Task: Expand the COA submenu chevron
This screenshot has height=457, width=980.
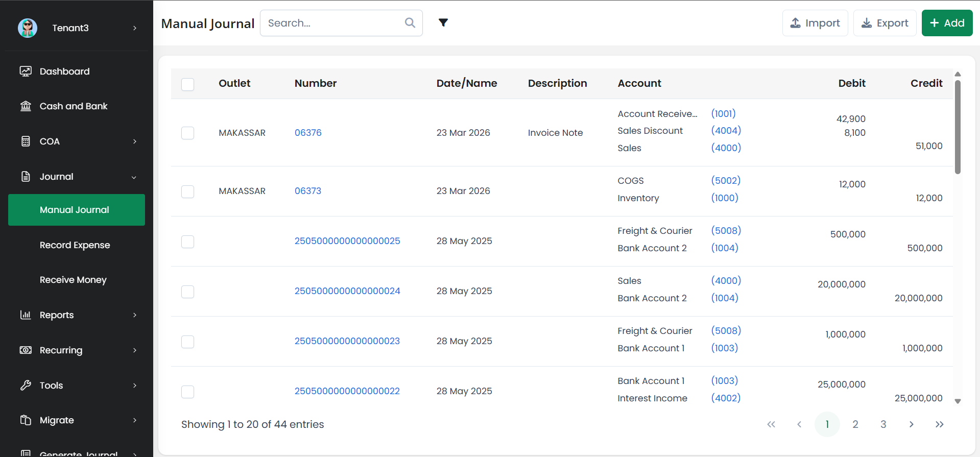Action: (x=135, y=141)
